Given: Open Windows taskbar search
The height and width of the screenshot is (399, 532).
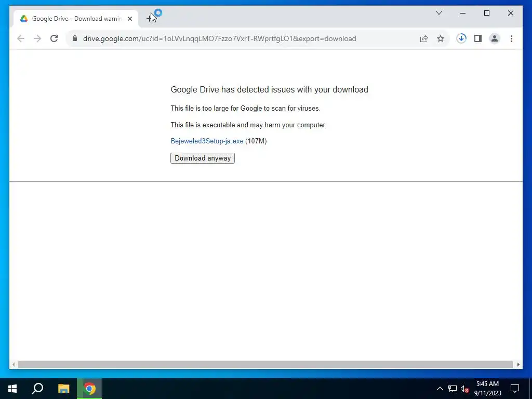Looking at the screenshot, I should (x=37, y=389).
